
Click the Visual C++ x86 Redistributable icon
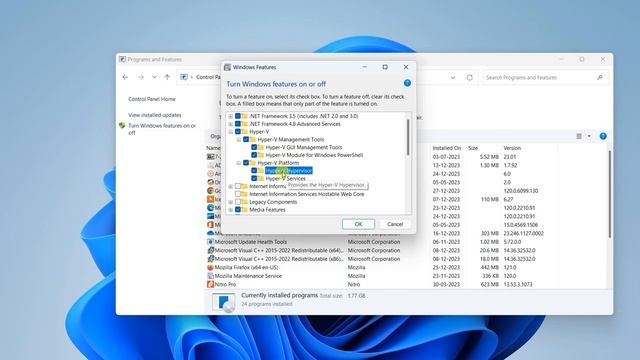(210, 259)
